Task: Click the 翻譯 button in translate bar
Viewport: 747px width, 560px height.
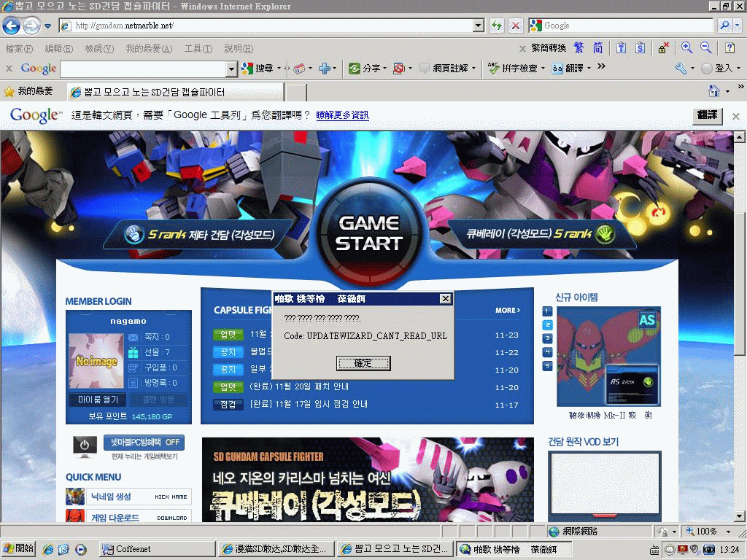Action: pyautogui.click(x=707, y=115)
